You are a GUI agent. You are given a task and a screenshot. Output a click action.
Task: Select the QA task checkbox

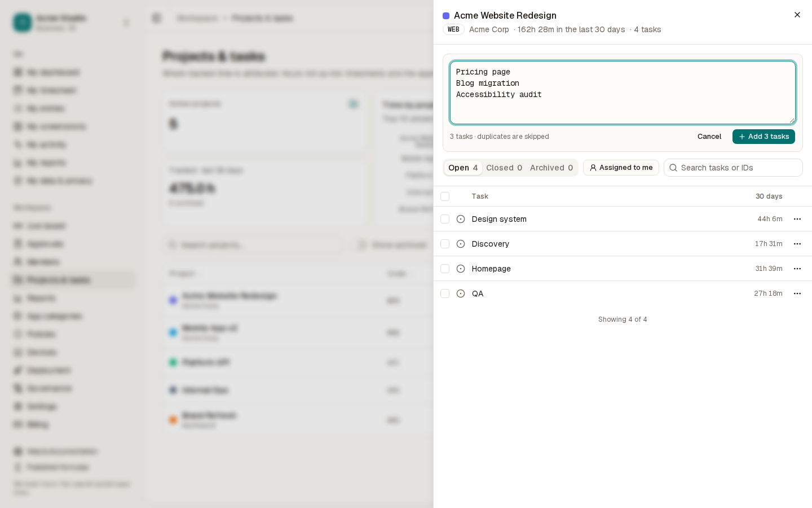tap(445, 294)
